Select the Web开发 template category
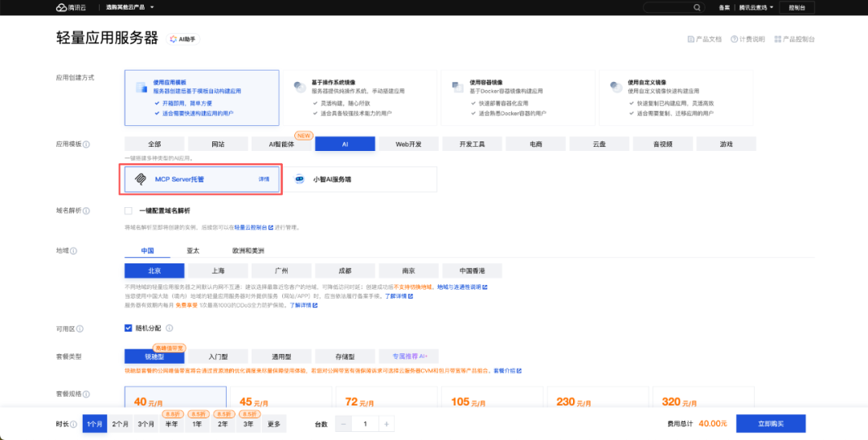Screen dimensions: 868x440 [x=408, y=144]
